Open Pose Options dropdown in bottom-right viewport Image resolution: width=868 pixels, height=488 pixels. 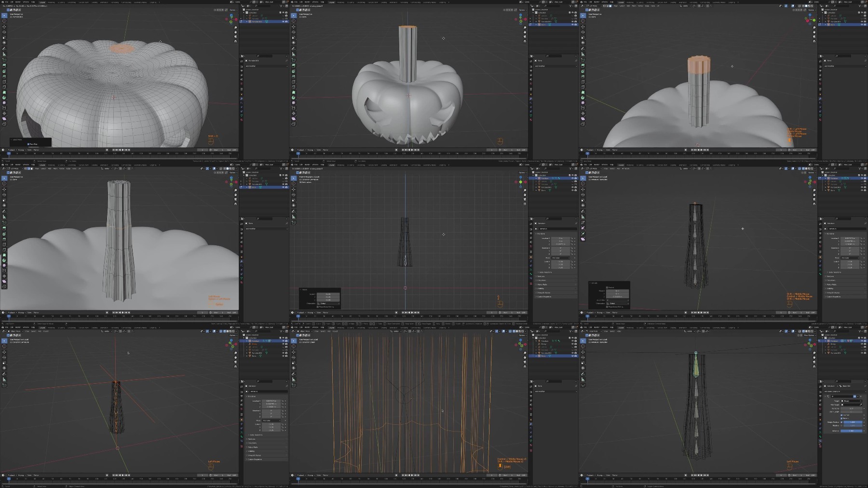click(x=810, y=335)
